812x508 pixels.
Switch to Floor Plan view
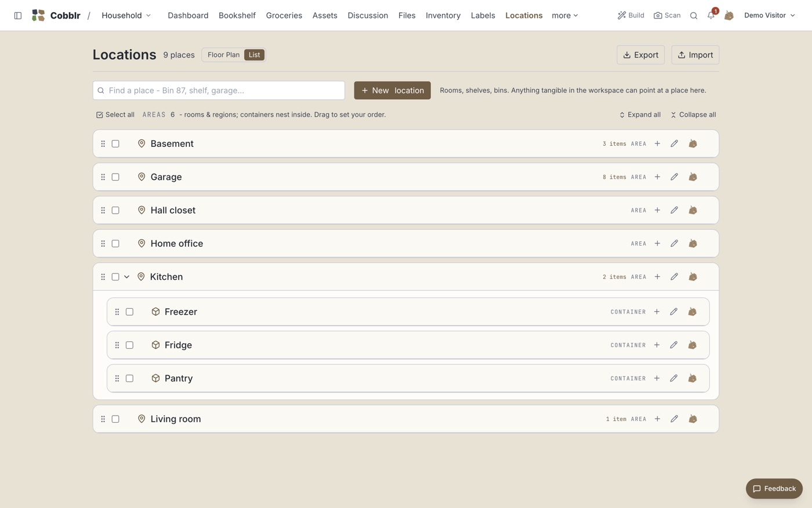click(223, 55)
